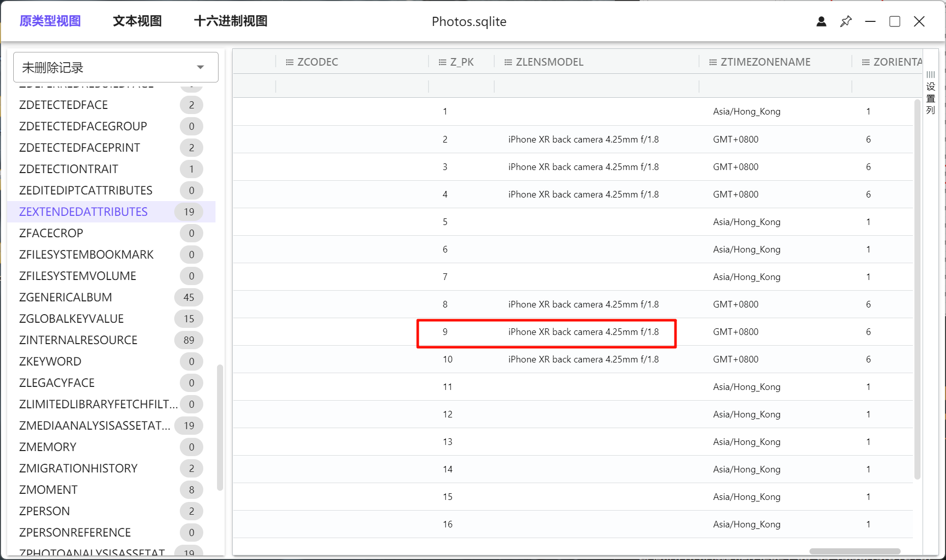Click the table list vertical scrollbar
This screenshot has width=946, height=560.
click(220, 428)
